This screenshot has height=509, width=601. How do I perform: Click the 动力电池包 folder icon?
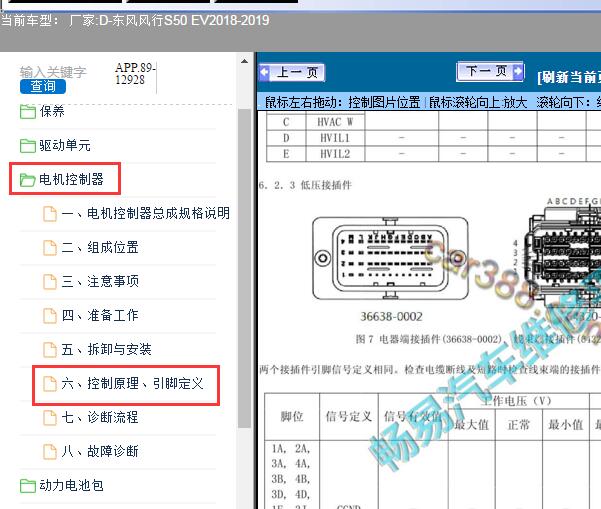click(28, 486)
